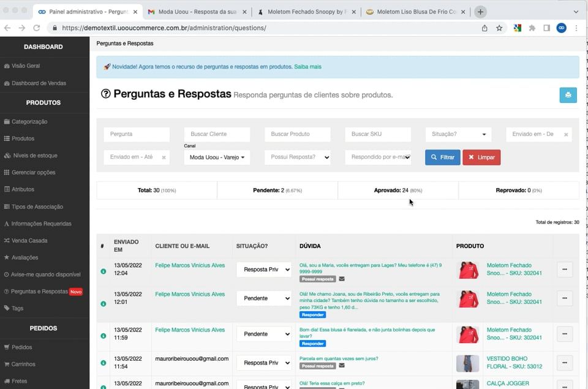Click inside the Buscar SKU input field
This screenshot has width=588, height=389.
coord(378,134)
